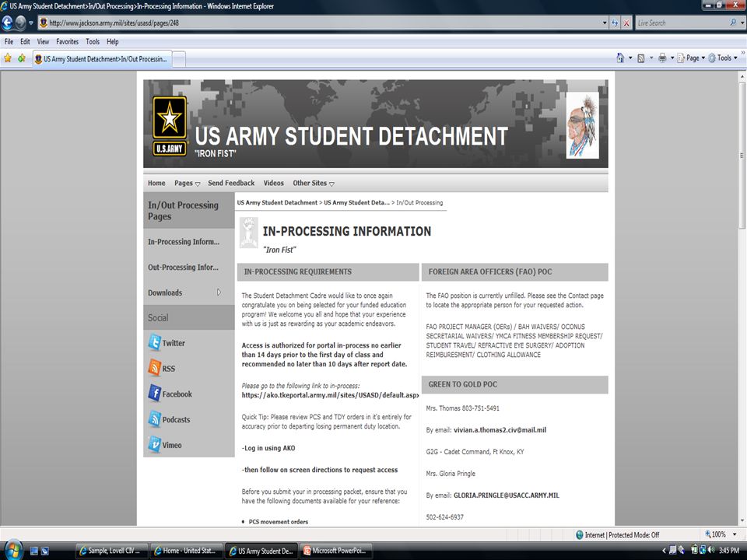
Task: Open the View menu
Action: click(x=43, y=41)
